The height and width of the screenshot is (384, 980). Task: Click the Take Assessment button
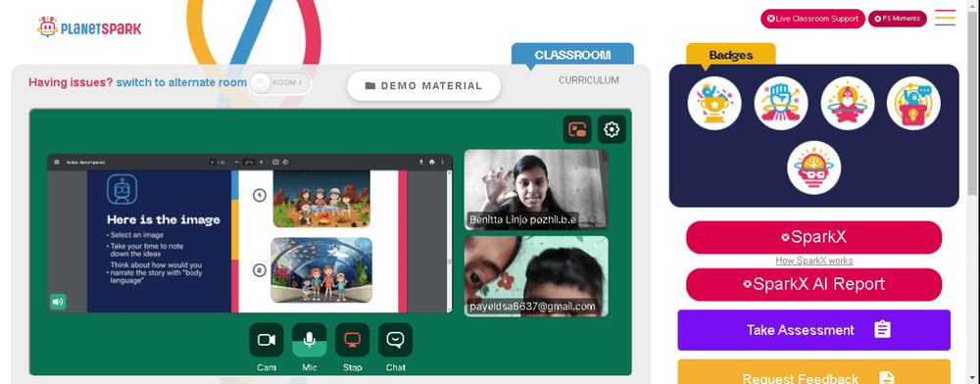pos(813,330)
